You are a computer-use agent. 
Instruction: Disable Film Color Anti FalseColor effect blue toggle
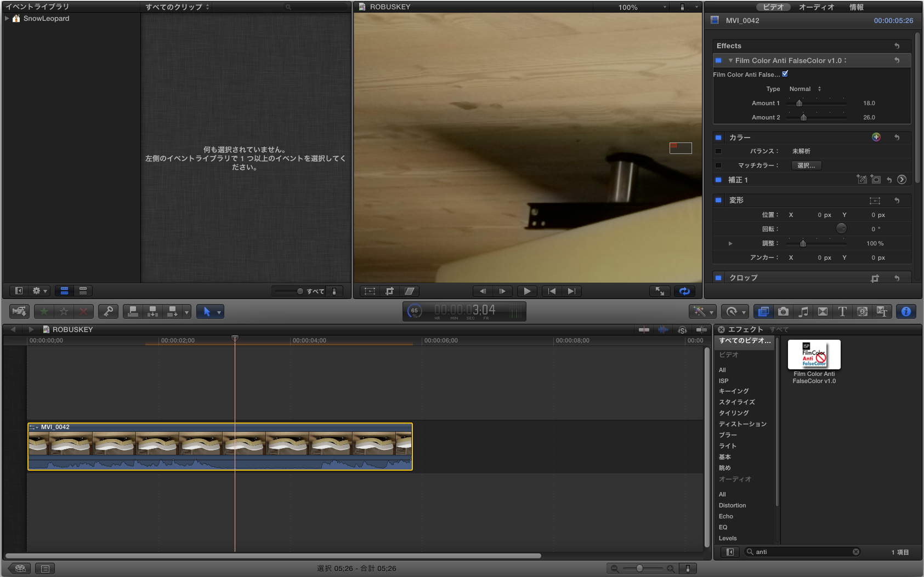(718, 60)
